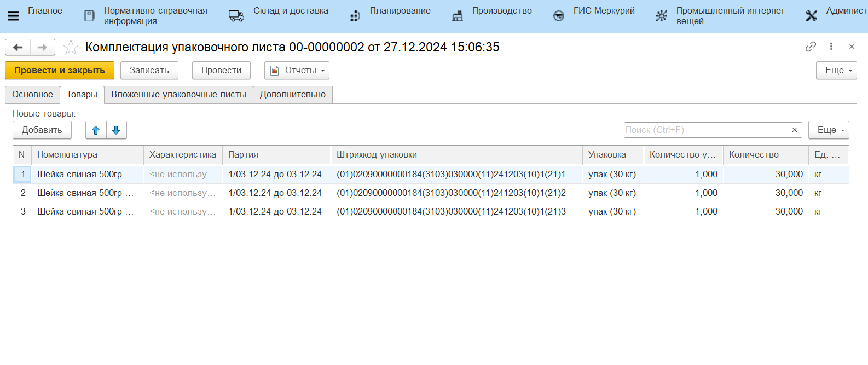Click the Записать button
The width and height of the screenshot is (868, 365).
click(x=149, y=71)
